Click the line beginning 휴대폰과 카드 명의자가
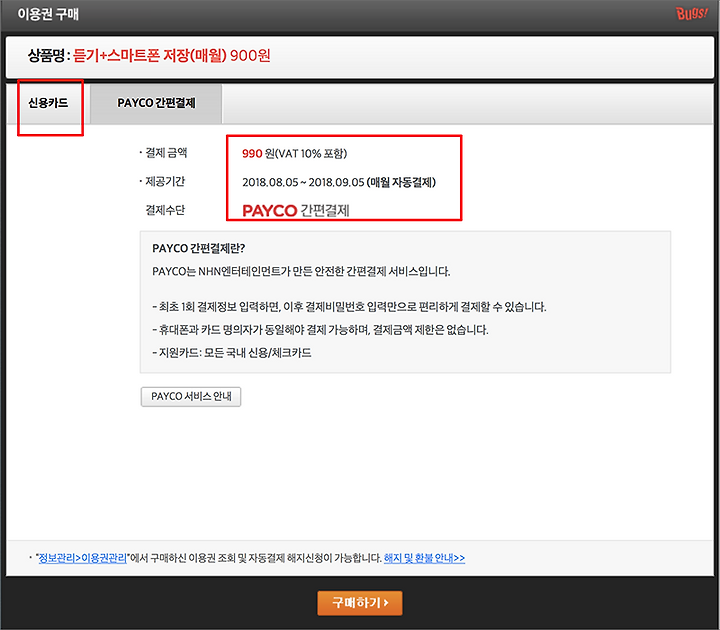This screenshot has height=630, width=720. click(x=320, y=330)
